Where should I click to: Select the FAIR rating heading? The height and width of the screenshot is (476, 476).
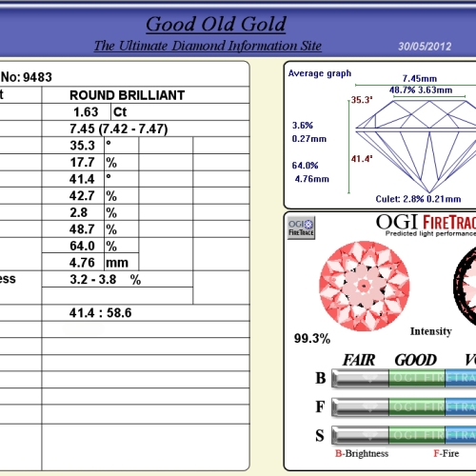pyautogui.click(x=359, y=360)
